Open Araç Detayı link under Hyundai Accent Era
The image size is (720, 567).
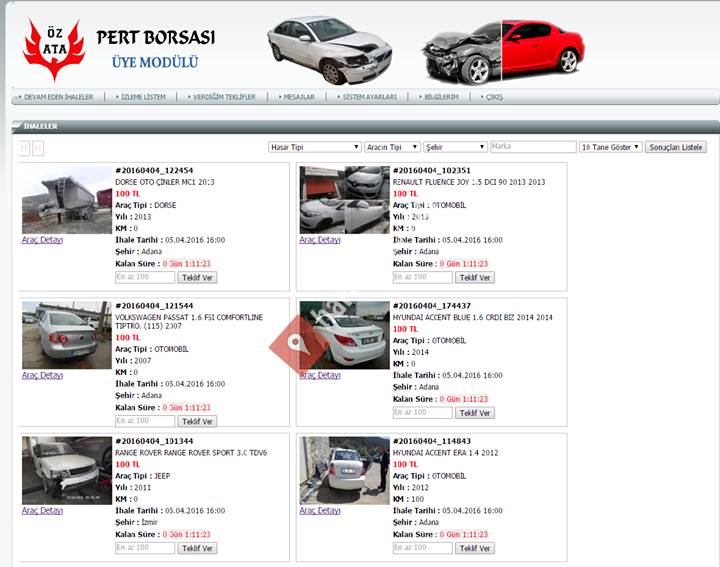coord(320,511)
